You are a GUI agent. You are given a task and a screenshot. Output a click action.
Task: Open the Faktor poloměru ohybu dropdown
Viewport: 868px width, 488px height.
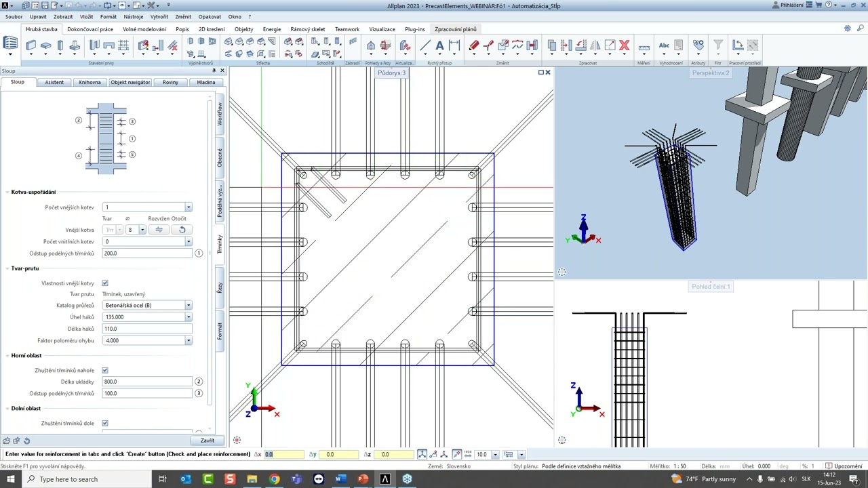[188, 341]
